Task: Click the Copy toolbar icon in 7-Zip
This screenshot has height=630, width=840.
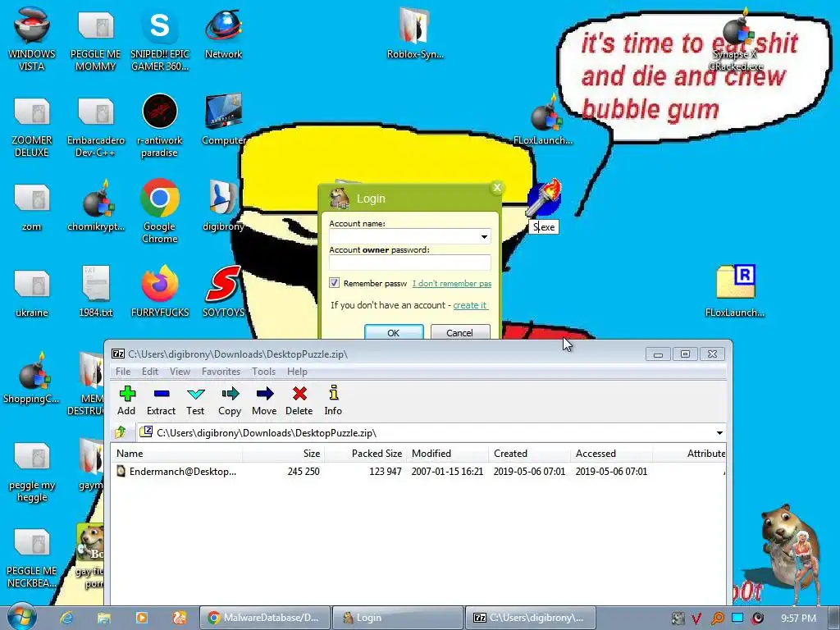Action: (230, 400)
